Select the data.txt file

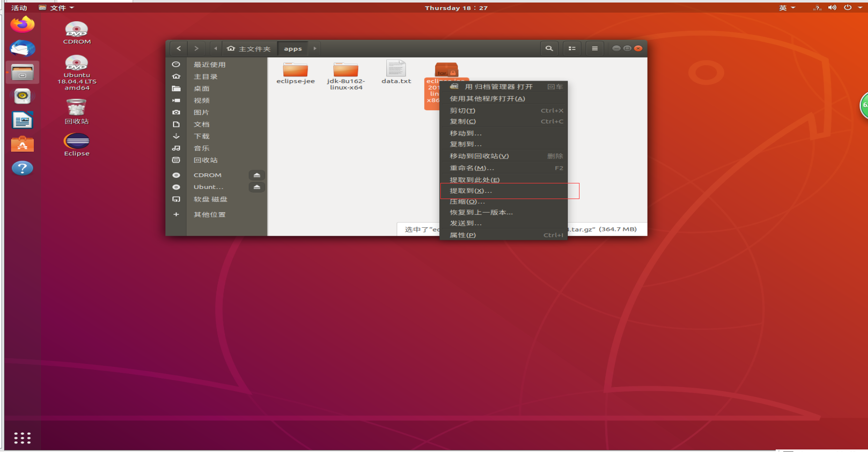[396, 72]
